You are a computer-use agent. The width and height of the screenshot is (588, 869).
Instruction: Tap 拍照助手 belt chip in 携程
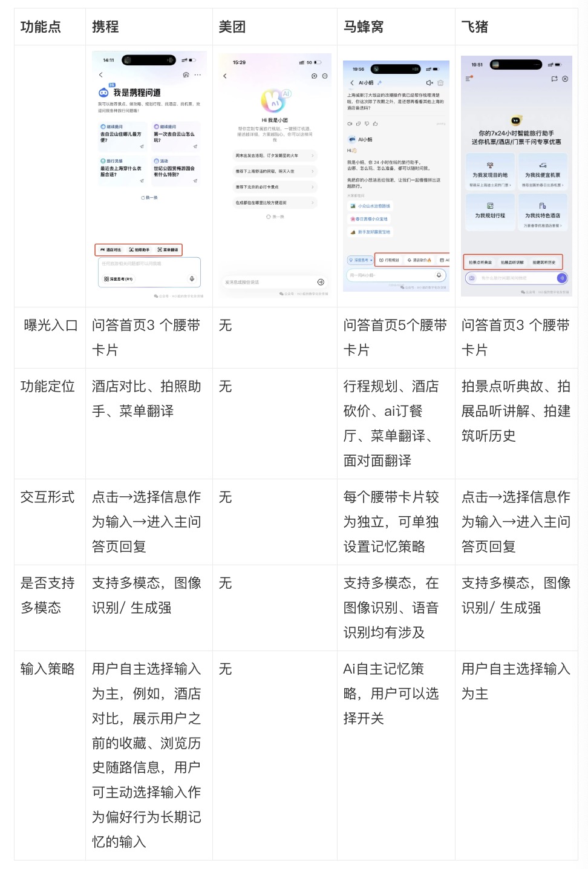pos(139,249)
